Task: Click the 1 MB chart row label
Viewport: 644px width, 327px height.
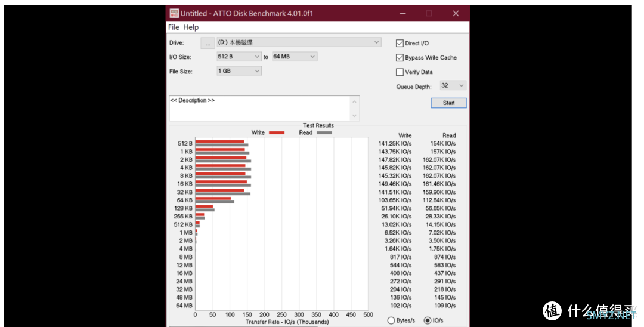Action: [x=185, y=233]
